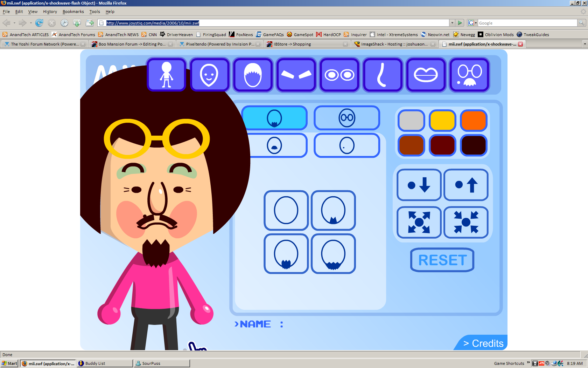This screenshot has height=368, width=588.
Task: Reload the page with refresh icon
Action: pos(39,23)
